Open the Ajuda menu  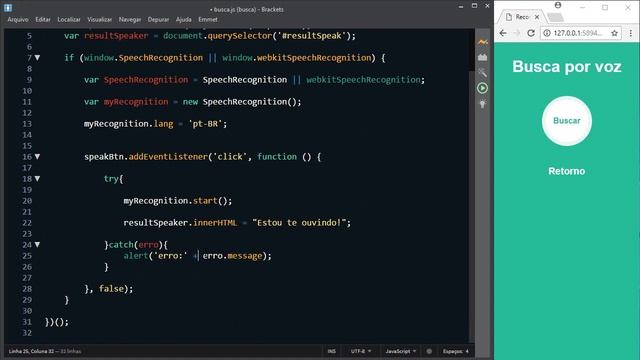[x=184, y=19]
